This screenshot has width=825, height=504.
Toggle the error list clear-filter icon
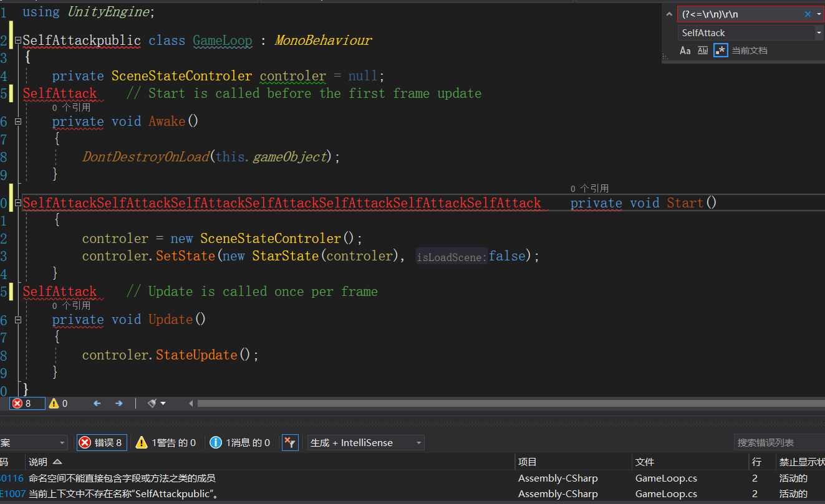click(x=290, y=443)
